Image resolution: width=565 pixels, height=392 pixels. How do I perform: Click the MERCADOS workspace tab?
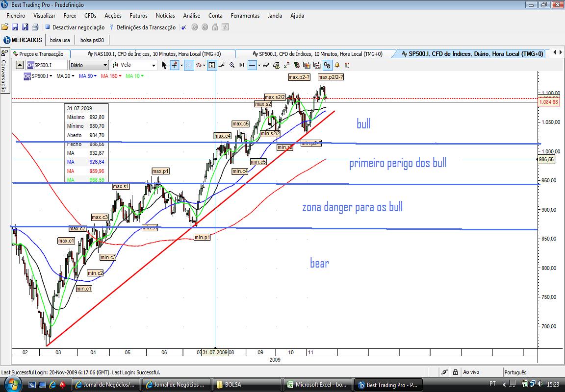(23, 40)
